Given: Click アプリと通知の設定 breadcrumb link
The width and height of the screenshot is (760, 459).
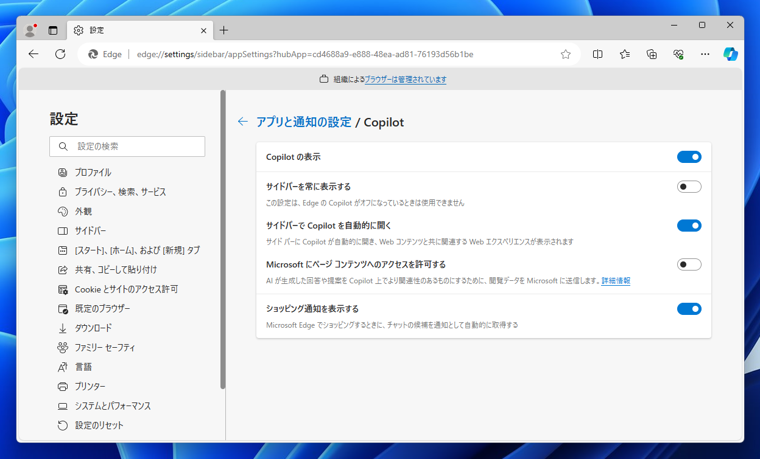Looking at the screenshot, I should (303, 122).
